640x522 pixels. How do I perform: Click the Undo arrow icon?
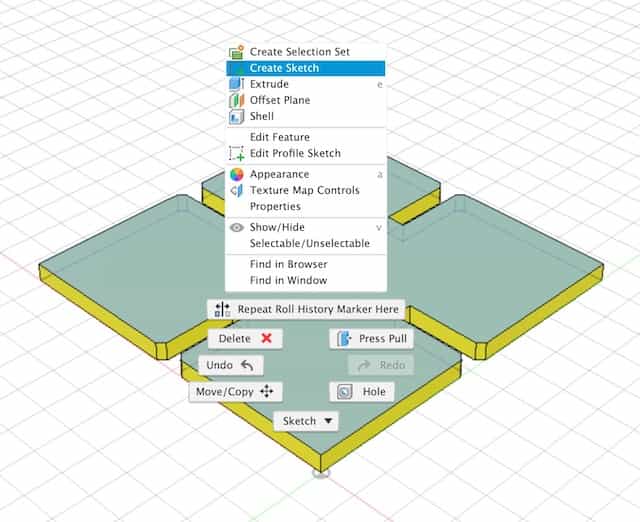[247, 365]
